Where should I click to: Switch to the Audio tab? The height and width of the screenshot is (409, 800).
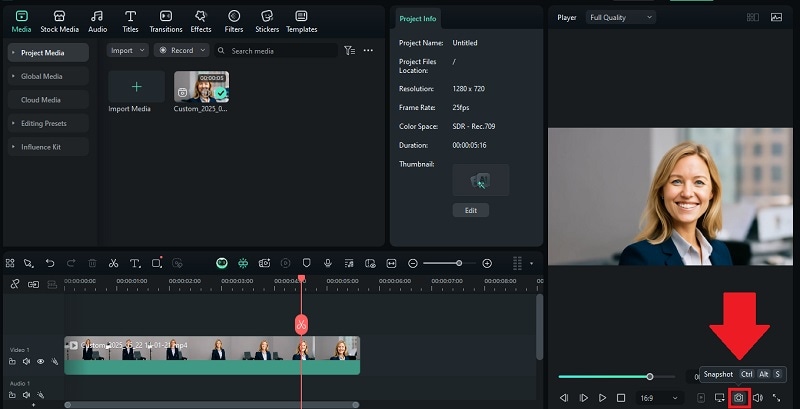97,22
